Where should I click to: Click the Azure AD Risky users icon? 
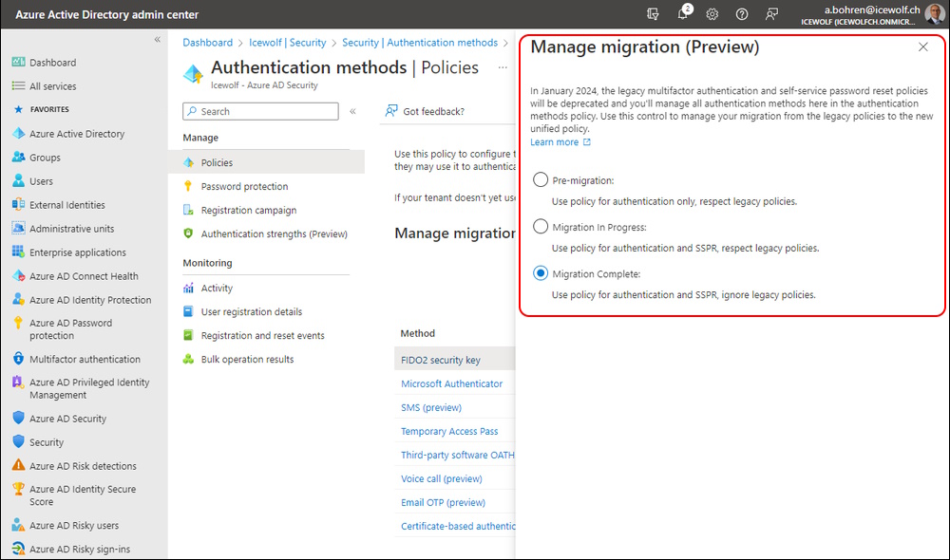coord(18,524)
